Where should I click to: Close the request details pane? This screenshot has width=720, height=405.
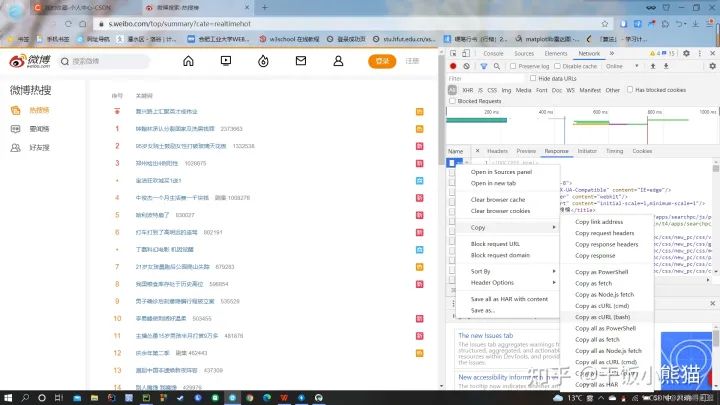(477, 151)
